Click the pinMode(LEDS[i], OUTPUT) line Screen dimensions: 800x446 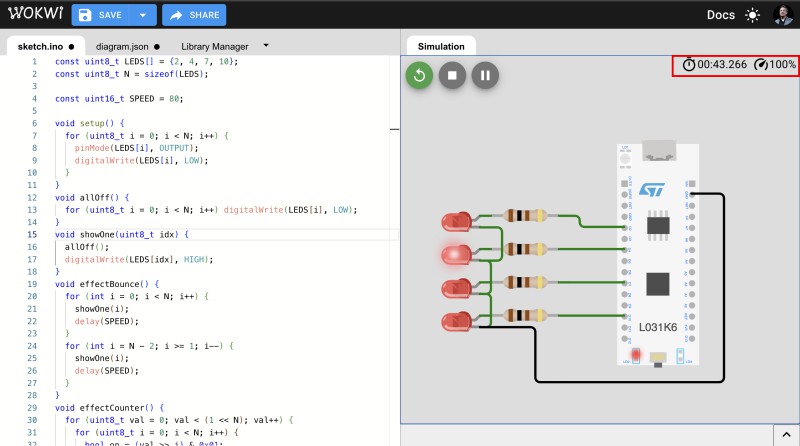click(136, 148)
